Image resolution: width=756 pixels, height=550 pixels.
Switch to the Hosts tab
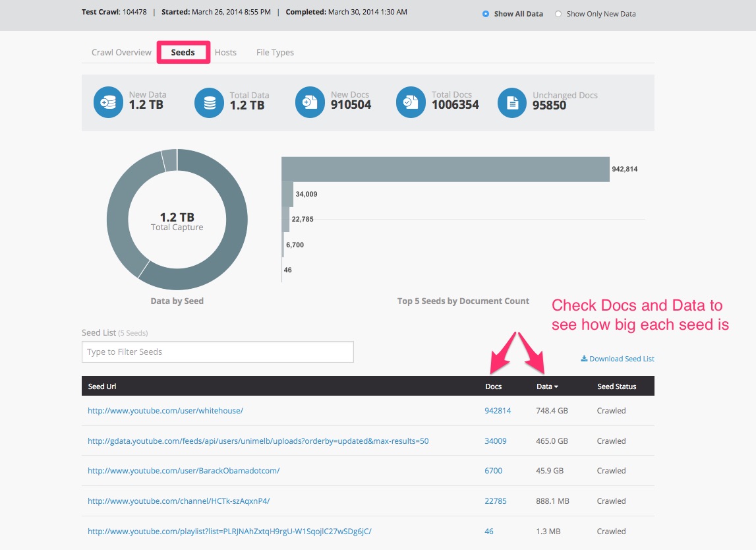(225, 52)
